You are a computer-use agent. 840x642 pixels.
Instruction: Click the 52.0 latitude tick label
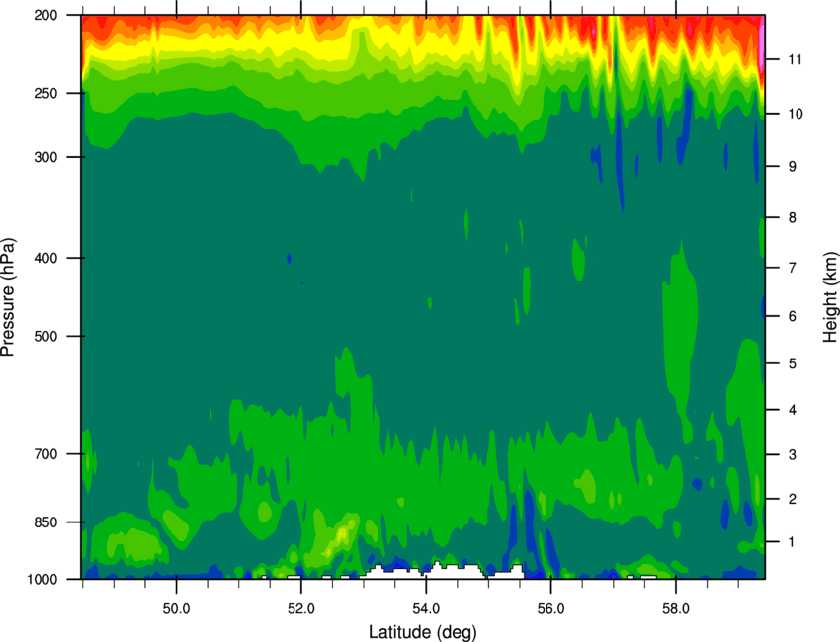coord(301,609)
